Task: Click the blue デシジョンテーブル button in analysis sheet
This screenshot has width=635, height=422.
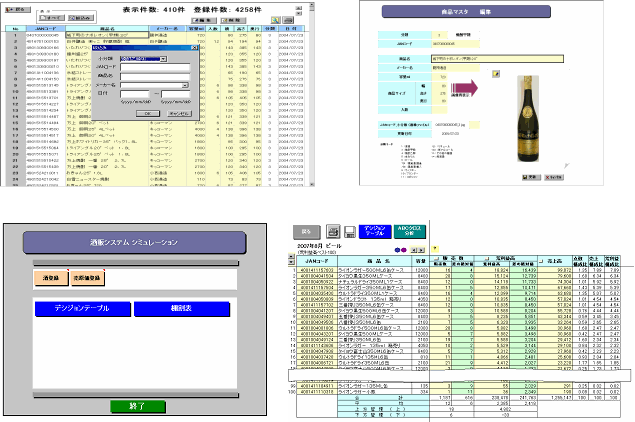Action: coord(375,231)
